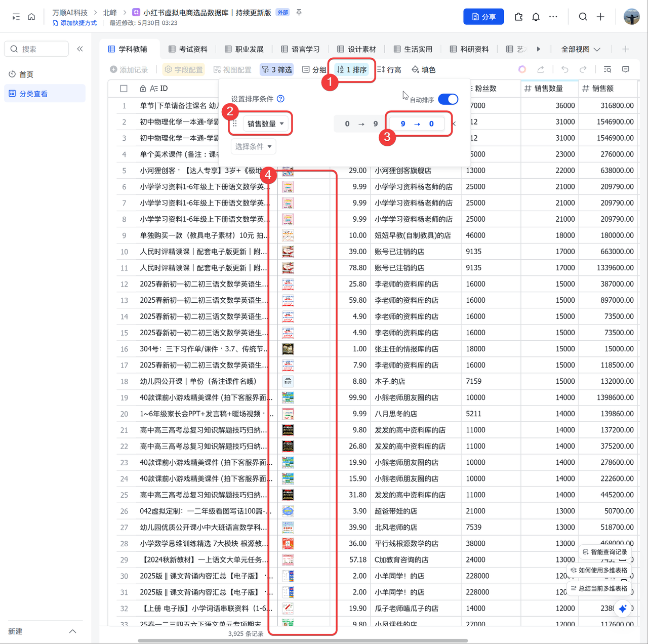Switch to the 设计素材 tab

356,49
